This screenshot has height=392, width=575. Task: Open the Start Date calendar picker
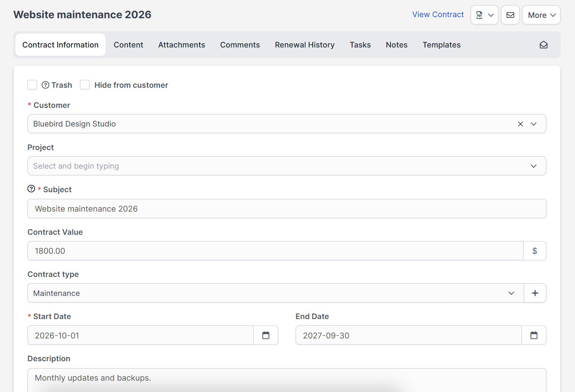click(266, 335)
